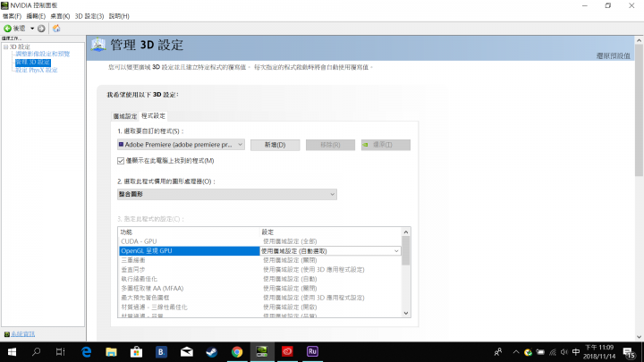Click the Home house icon in toolbar
Screen dimensions: 644x362
tap(56, 29)
